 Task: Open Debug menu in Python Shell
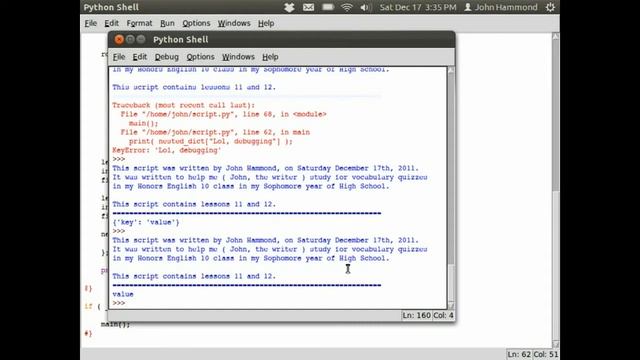click(x=167, y=57)
